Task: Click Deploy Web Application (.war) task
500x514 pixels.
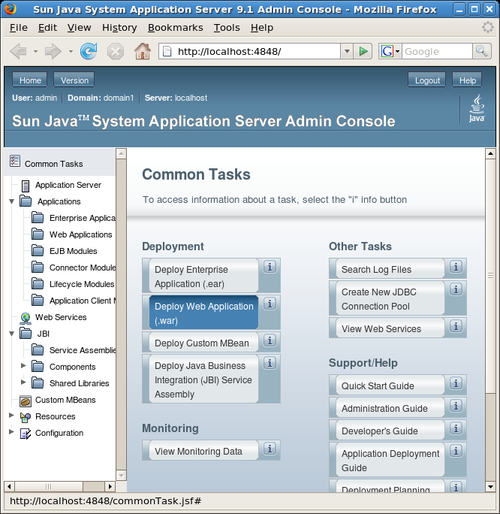Action: [x=203, y=313]
